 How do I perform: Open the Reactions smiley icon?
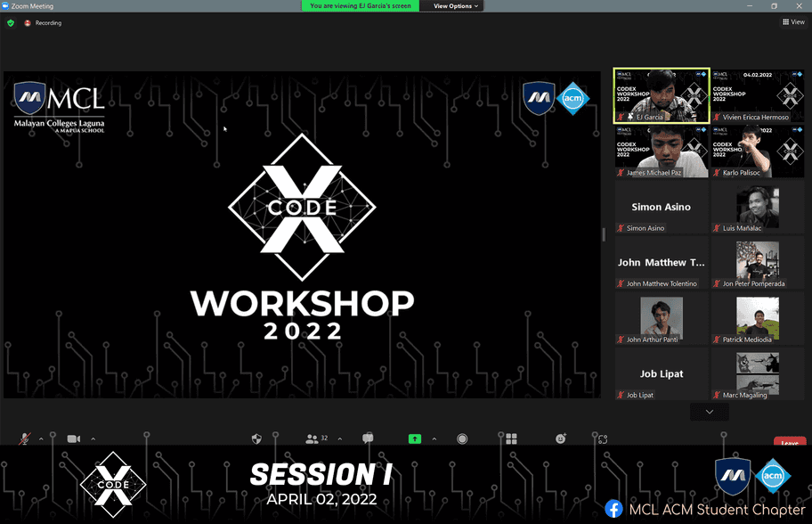coord(561,438)
